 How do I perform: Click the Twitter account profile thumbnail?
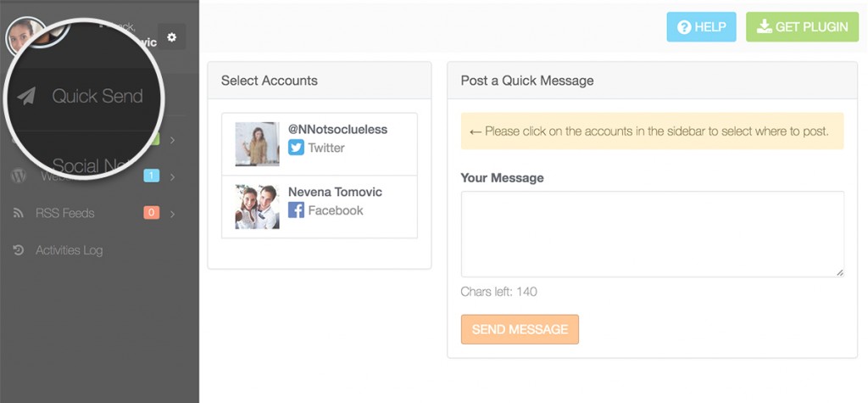pyautogui.click(x=257, y=144)
